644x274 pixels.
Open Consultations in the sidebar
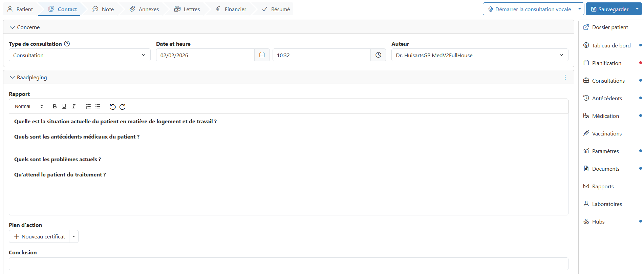[x=604, y=81]
